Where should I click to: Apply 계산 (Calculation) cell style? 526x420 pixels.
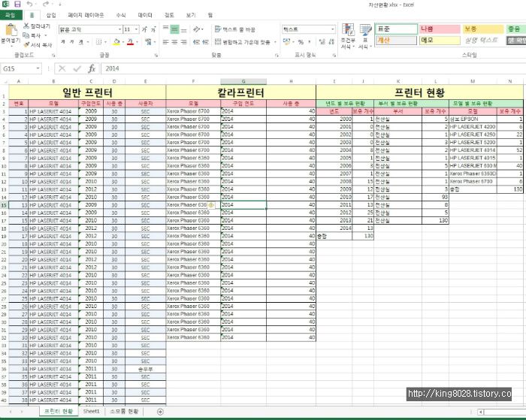coord(396,41)
